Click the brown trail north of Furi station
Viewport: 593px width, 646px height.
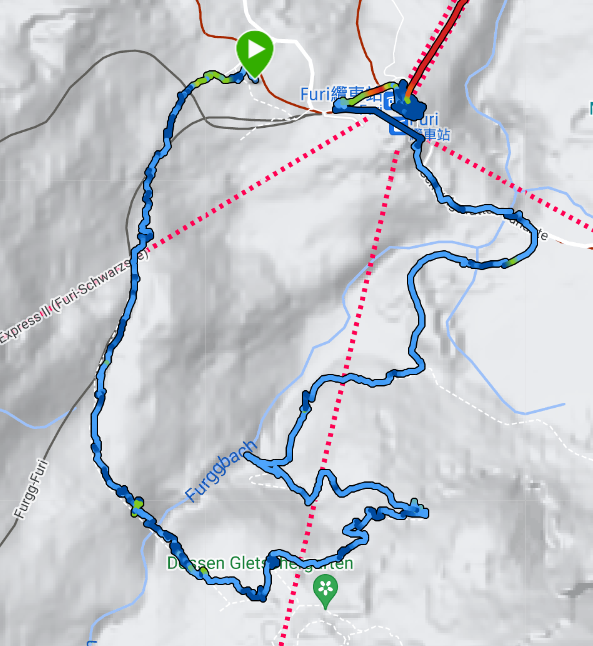[x=363, y=43]
